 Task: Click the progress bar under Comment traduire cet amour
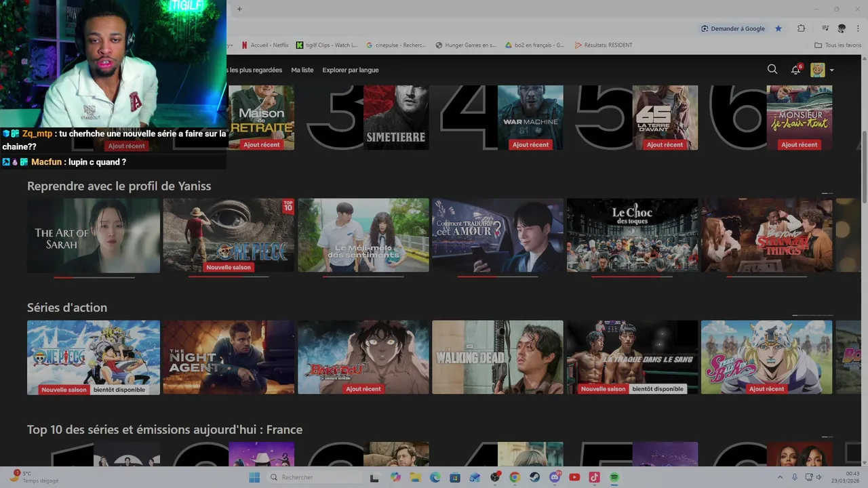[498, 277]
